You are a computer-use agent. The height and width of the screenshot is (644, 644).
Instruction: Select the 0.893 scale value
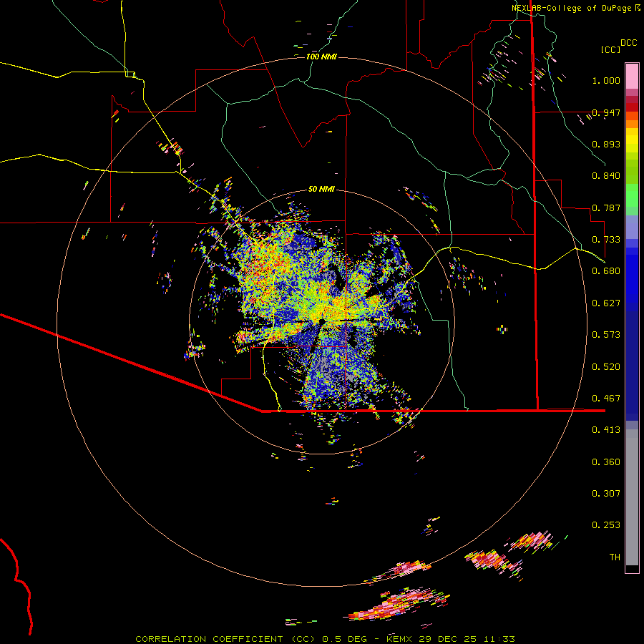tap(606, 144)
